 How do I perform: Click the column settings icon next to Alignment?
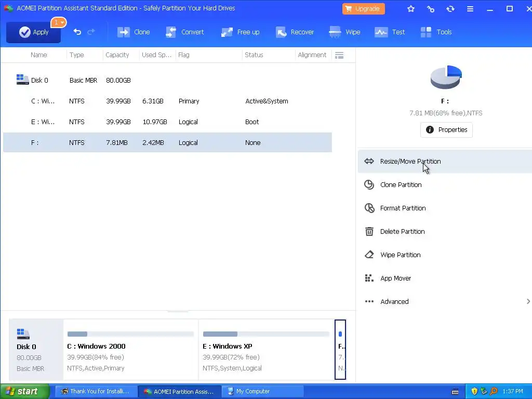pos(339,55)
